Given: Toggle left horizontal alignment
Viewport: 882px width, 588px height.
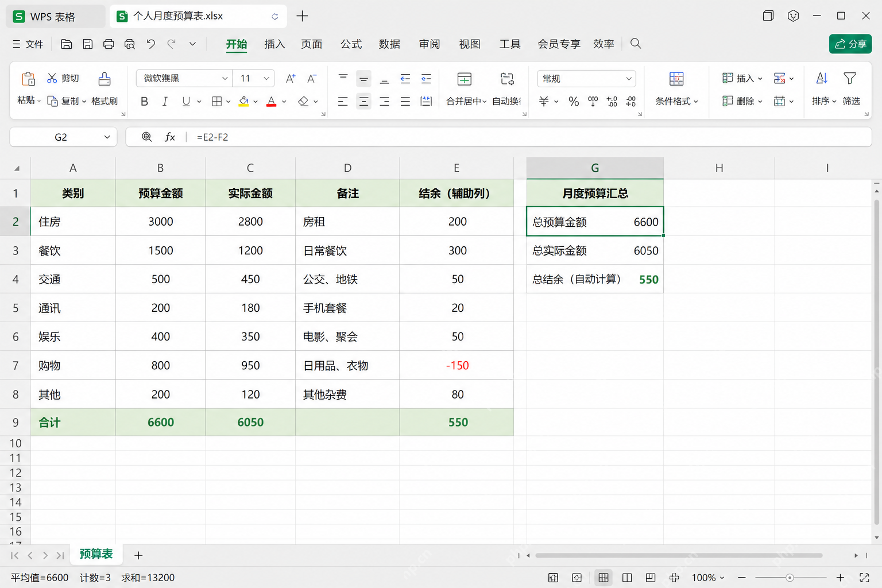Looking at the screenshot, I should tap(343, 102).
